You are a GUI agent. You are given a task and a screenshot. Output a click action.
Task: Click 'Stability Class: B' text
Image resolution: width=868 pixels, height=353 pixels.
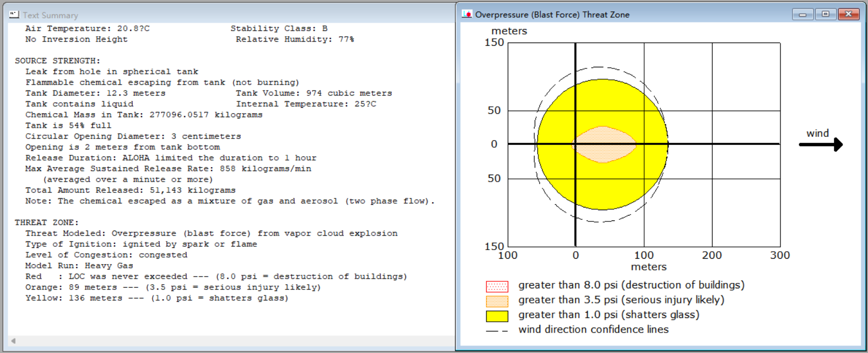(x=279, y=29)
